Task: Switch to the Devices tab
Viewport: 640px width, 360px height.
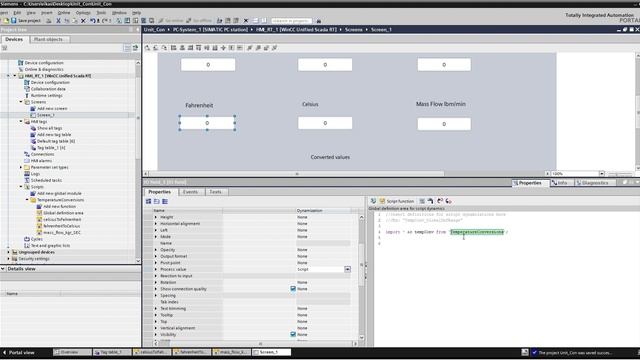Action: tap(14, 39)
